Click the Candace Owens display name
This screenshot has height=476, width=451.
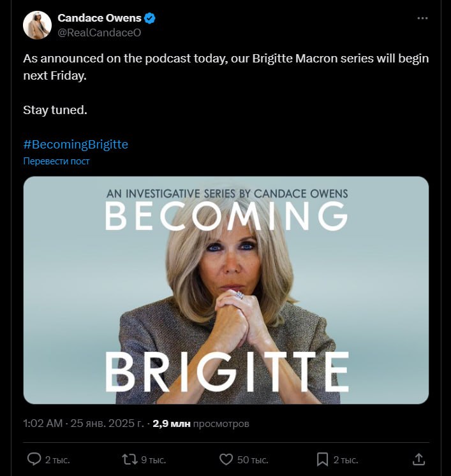coord(100,18)
